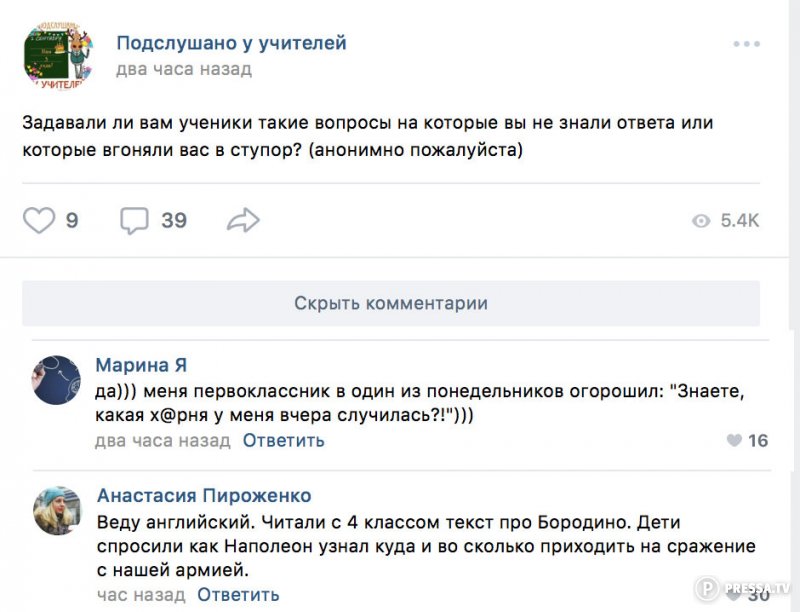Click Марина's comment timestamp

tap(163, 440)
